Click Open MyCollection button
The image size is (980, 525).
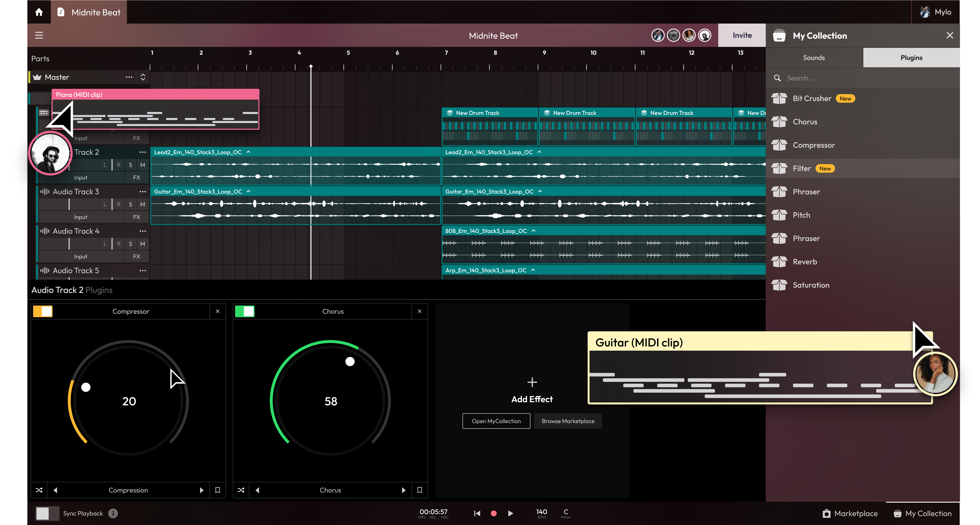(496, 421)
